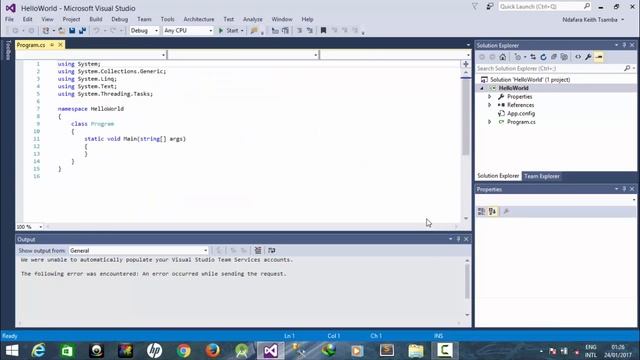640x360 pixels.
Task: Switch to the Team Explorer tab
Action: click(x=542, y=176)
